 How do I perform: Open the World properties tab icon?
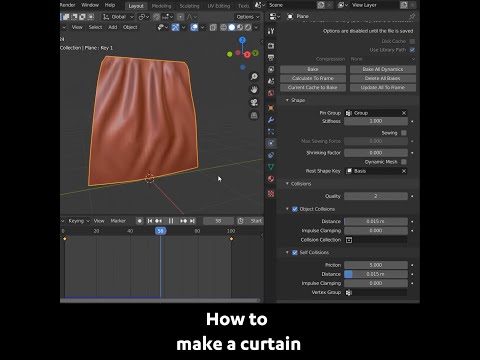pyautogui.click(x=271, y=93)
